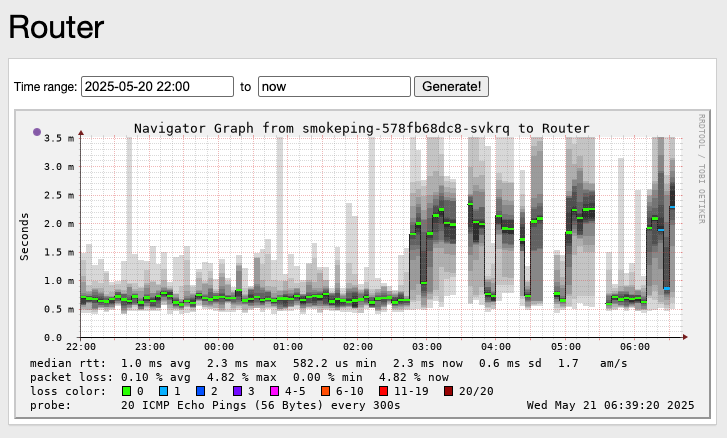
Task: Click the 06:00 mark on the time axis
Action: pos(635,346)
